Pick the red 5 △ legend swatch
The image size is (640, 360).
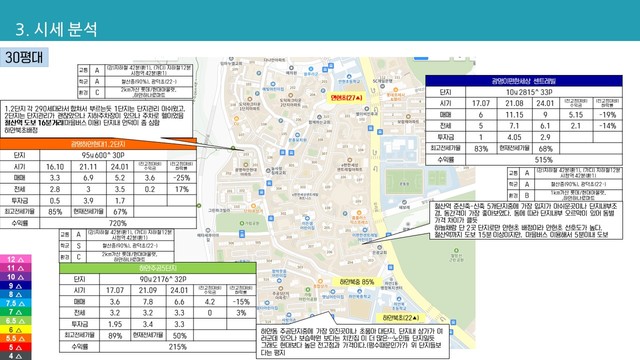[x=16, y=347]
